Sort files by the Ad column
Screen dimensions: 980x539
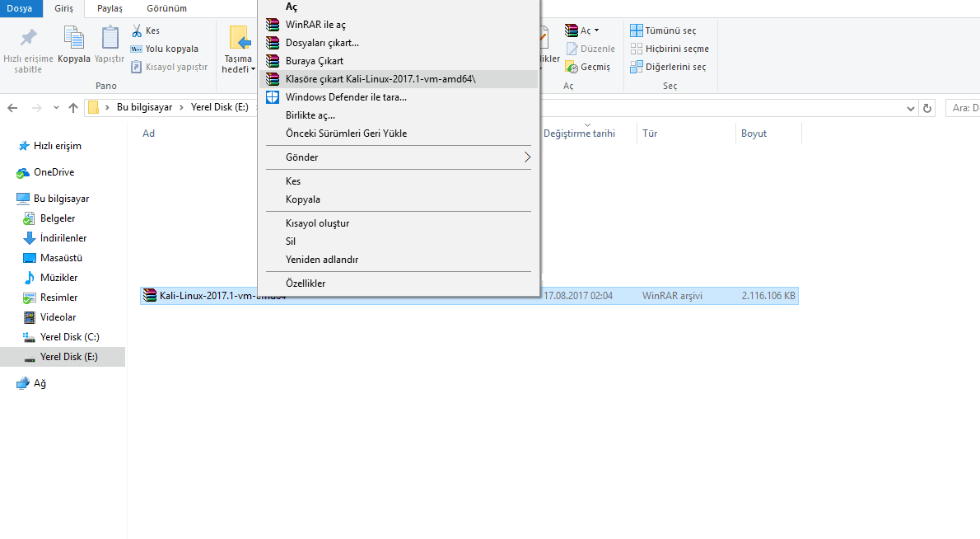[148, 134]
